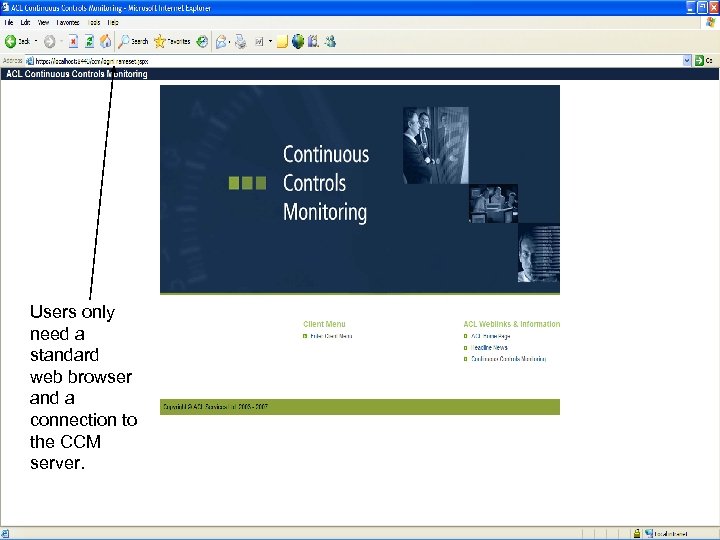Click the Internet Explorer title bar icon
This screenshot has width=720, height=540.
(5, 7)
